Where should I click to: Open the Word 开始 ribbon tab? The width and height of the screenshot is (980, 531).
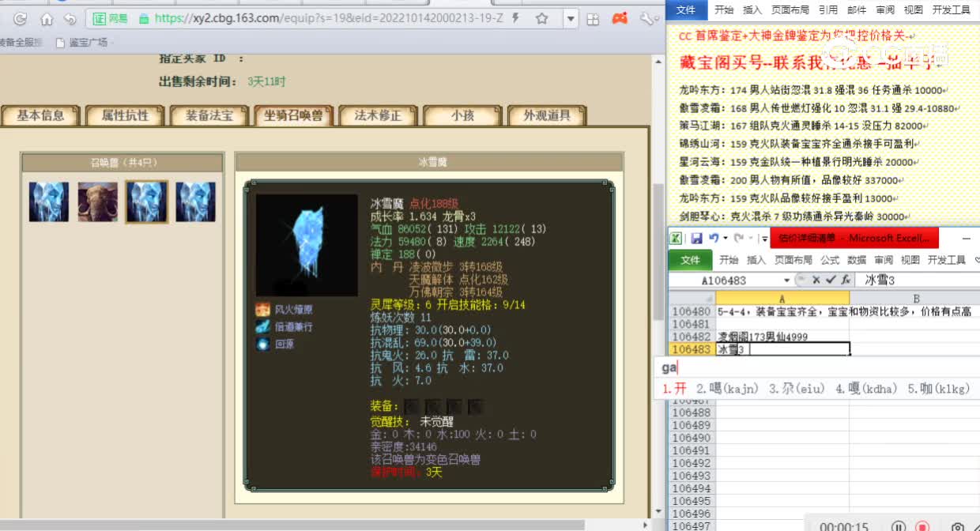pos(725,10)
